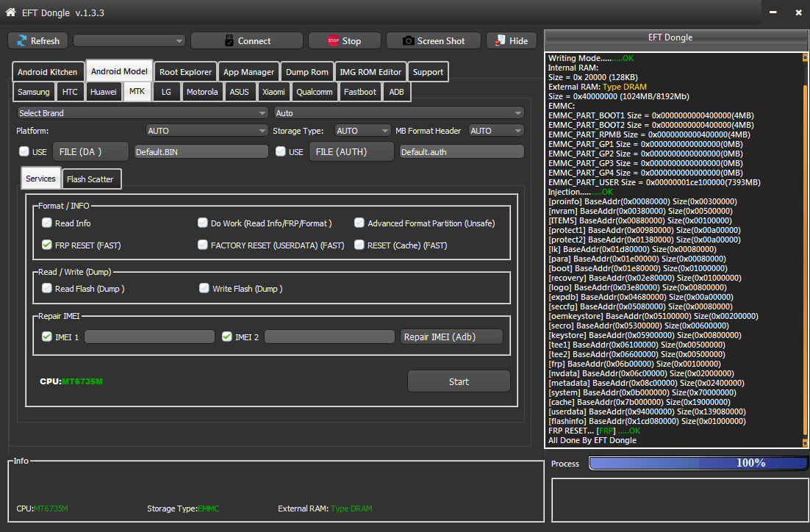Open the Select Brand dropdown

pyautogui.click(x=143, y=113)
